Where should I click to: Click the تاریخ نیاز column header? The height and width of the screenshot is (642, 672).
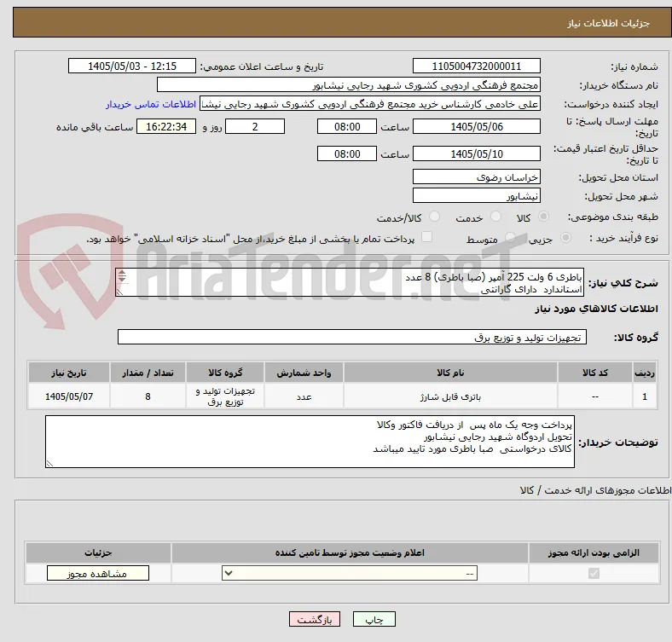(69, 373)
